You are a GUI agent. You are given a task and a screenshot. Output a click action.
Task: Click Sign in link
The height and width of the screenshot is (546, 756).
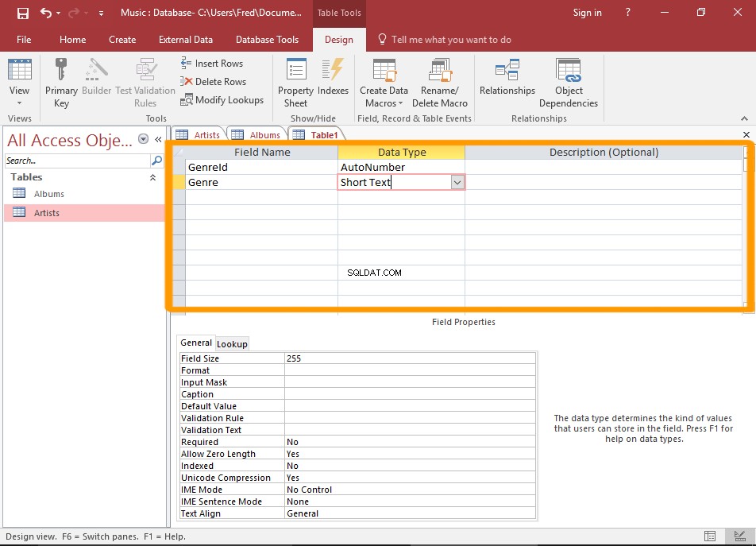coord(587,13)
